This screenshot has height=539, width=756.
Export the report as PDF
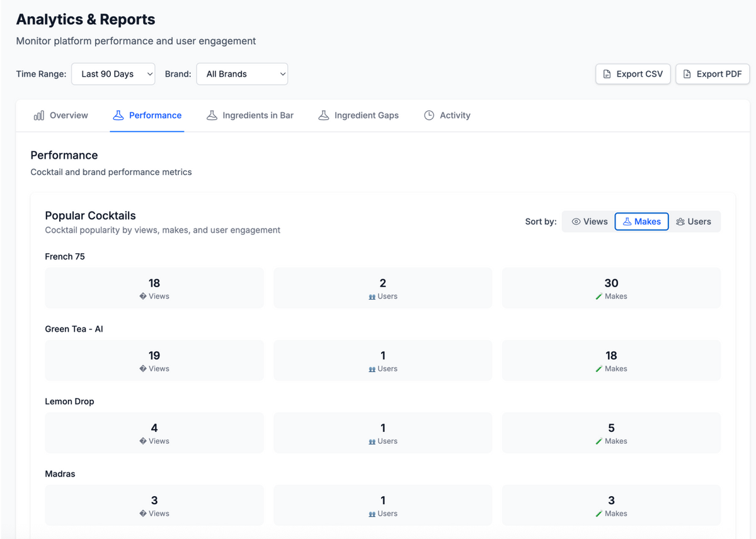tap(713, 74)
